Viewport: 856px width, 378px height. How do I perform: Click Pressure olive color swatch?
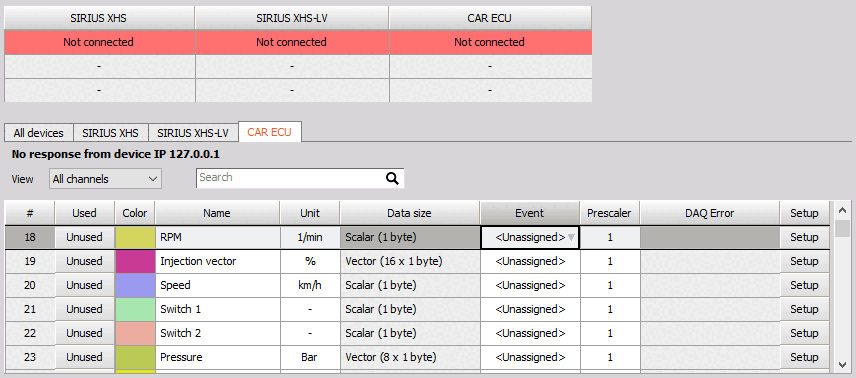coord(135,357)
